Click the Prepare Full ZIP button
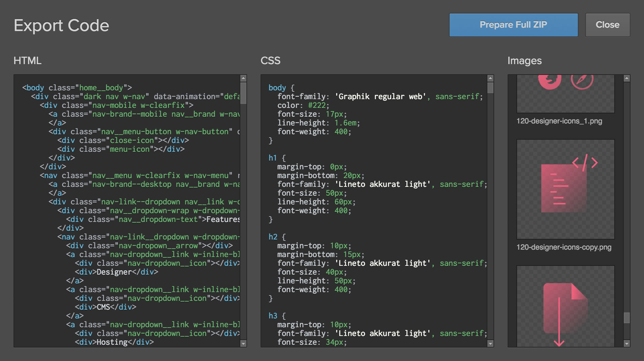The height and width of the screenshot is (361, 644). tap(513, 25)
